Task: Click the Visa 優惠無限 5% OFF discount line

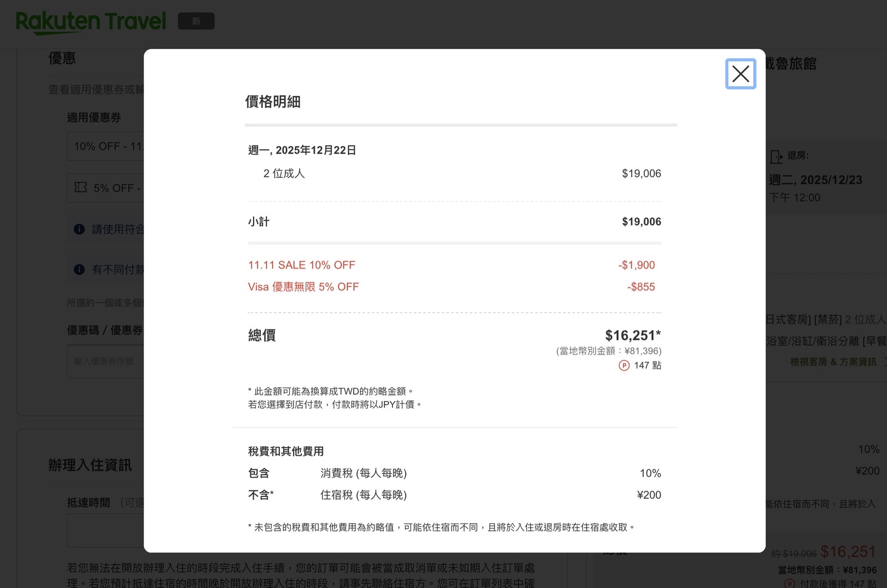Action: [x=303, y=287]
